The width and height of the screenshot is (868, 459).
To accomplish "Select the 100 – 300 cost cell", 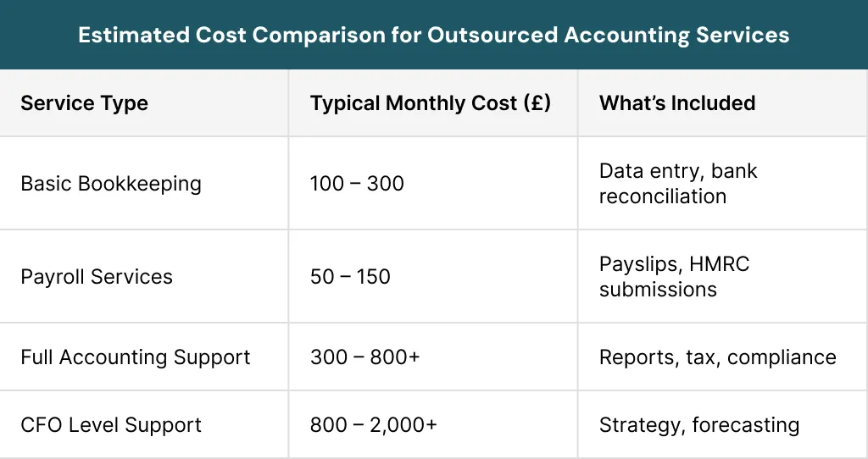I will 357,184.
